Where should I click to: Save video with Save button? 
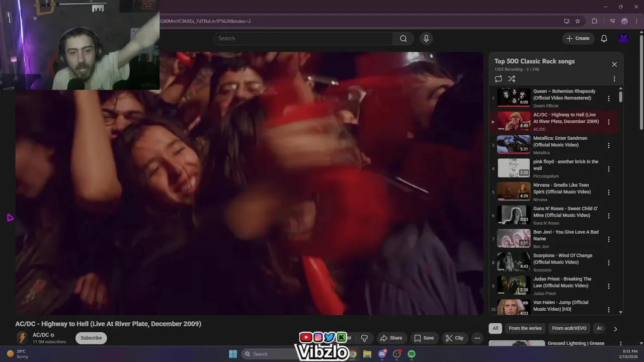point(424,338)
